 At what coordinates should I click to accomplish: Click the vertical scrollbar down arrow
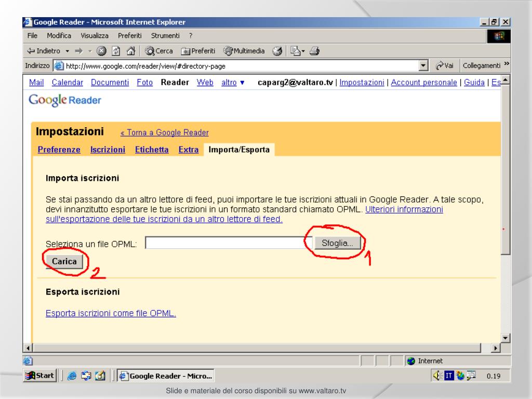point(506,338)
